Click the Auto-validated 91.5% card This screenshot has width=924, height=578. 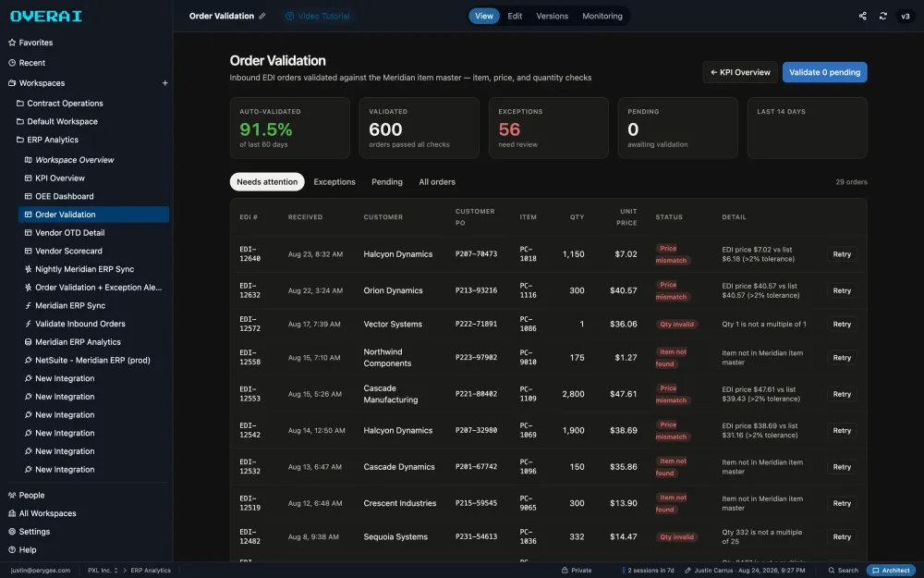289,128
